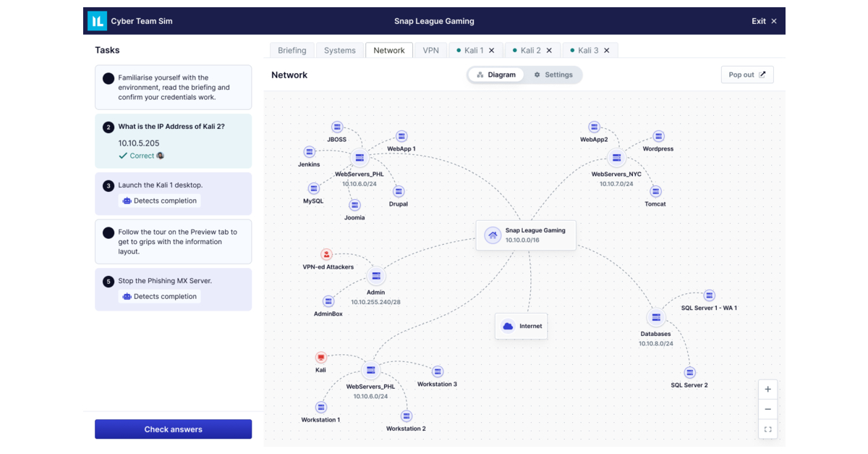
Task: Close the Kali 2 tab
Action: 549,51
